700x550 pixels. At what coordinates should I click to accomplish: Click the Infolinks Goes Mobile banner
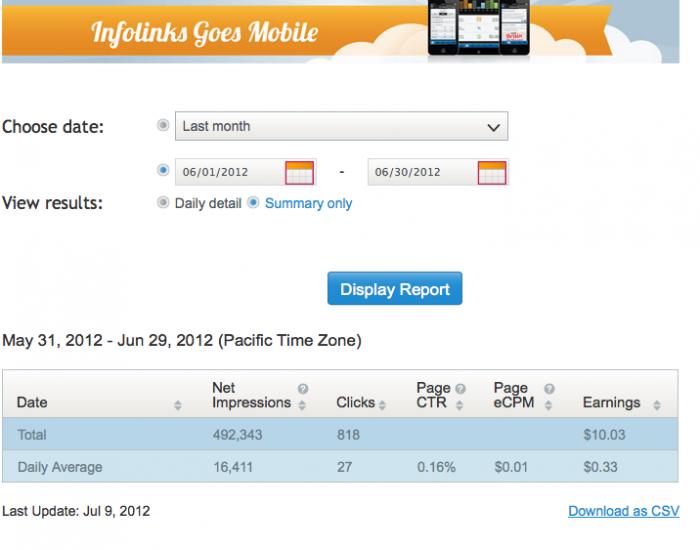click(341, 31)
